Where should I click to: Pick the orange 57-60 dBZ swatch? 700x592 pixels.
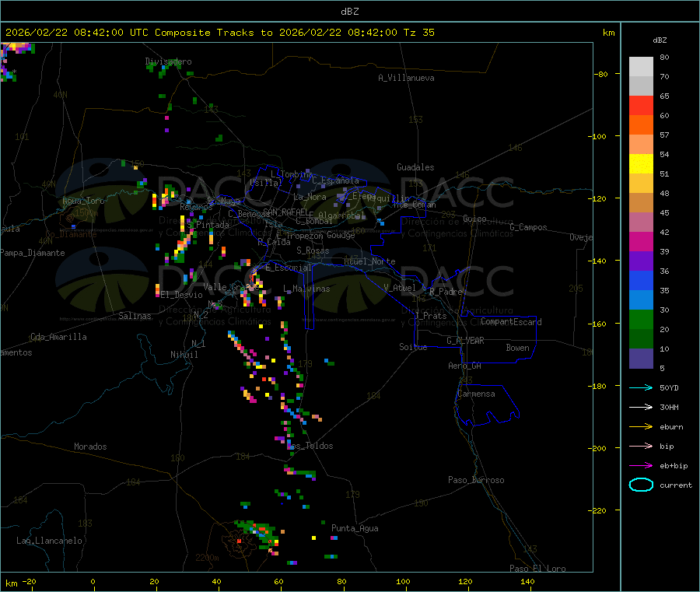[x=641, y=125]
